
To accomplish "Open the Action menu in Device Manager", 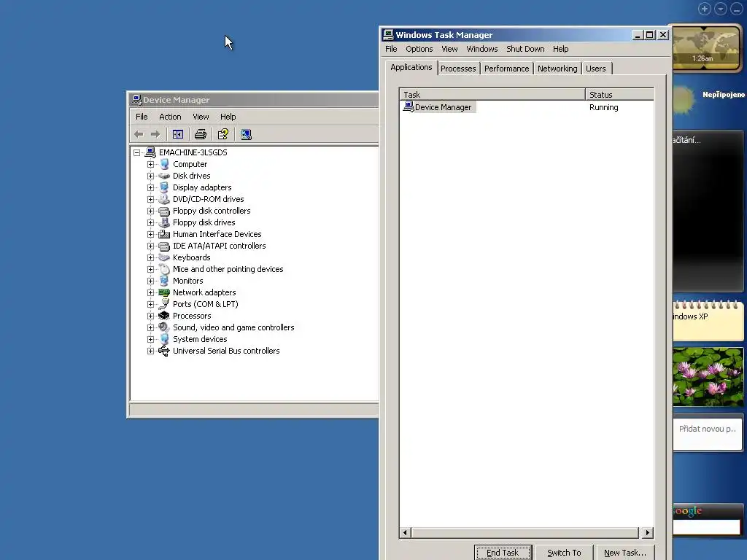I will [x=170, y=117].
